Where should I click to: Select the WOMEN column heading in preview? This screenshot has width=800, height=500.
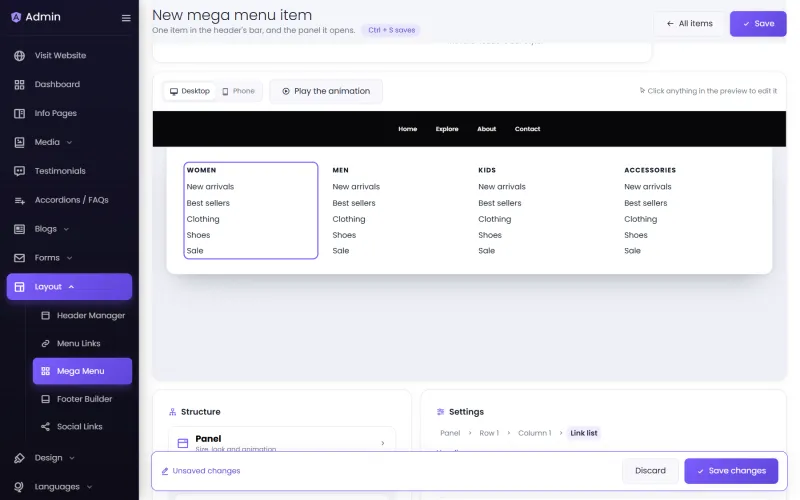pyautogui.click(x=202, y=170)
